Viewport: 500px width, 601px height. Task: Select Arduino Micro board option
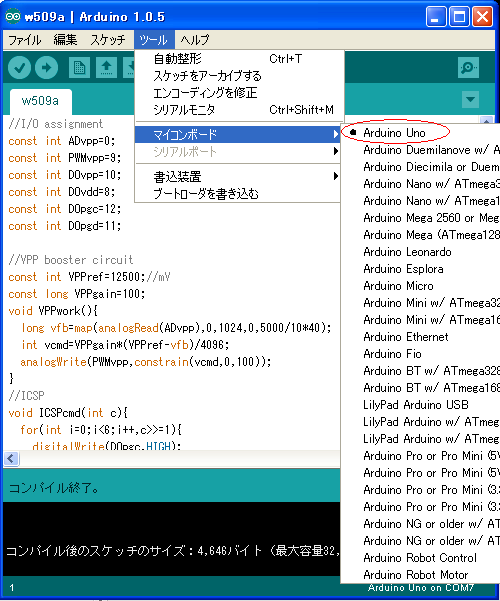(x=421, y=286)
